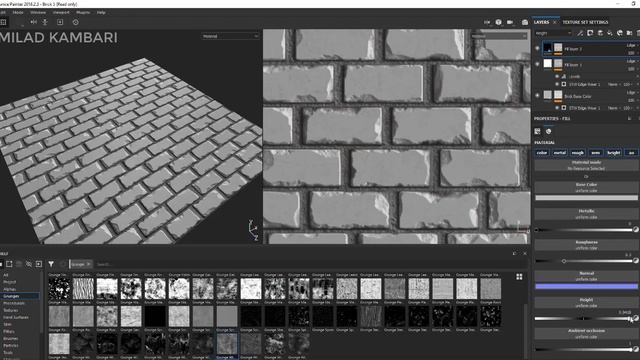
Task: Click the circular clock-like icon in the top toolbar
Action: pyautogui.click(x=76, y=22)
